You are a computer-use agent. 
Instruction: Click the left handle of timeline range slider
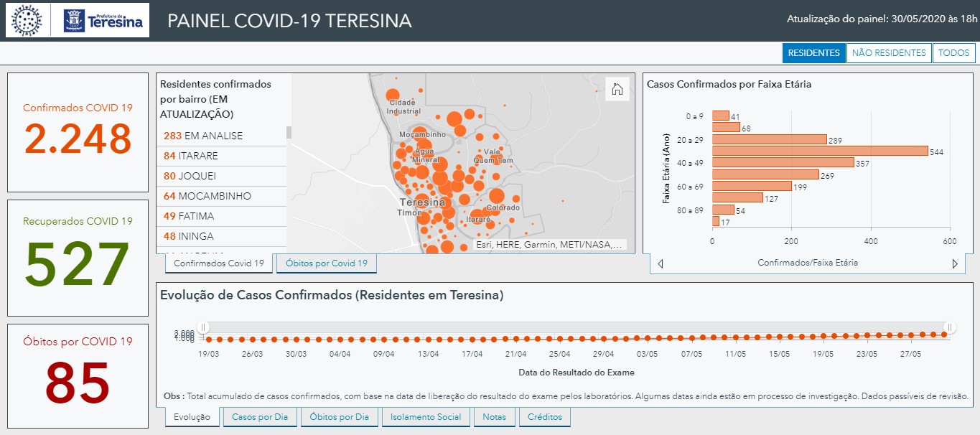click(x=204, y=328)
